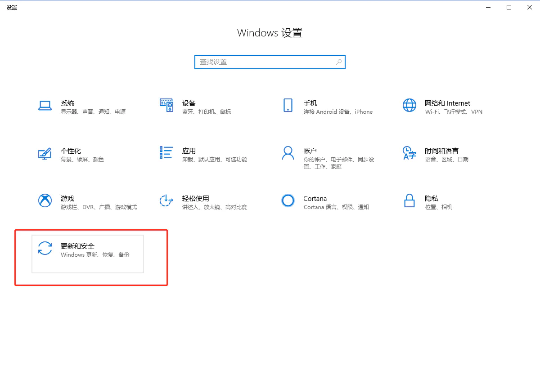Minimize the 设置 window
The height and width of the screenshot is (392, 540).
tap(488, 7)
